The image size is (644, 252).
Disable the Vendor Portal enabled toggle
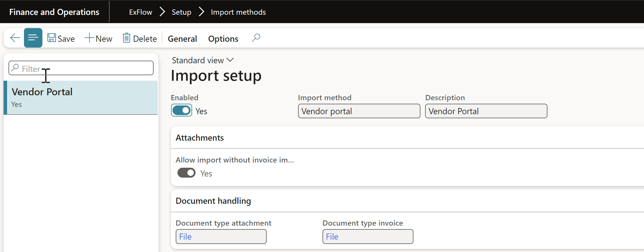(x=182, y=111)
